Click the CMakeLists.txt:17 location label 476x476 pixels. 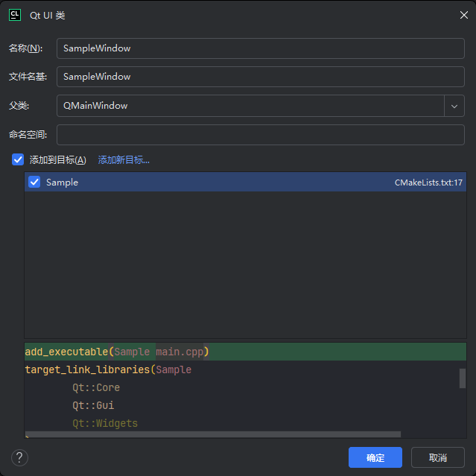(x=428, y=183)
